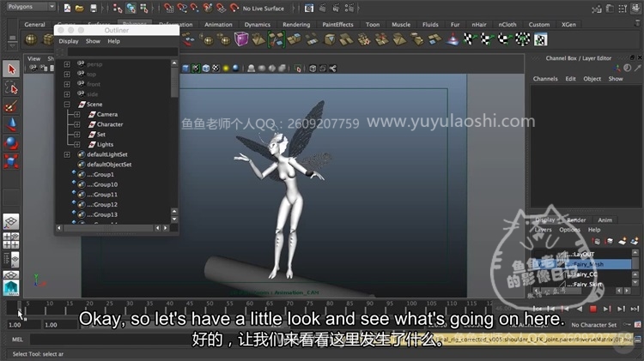Screen dimensions: 644x361
Task: Open the Dynamics shelf tab
Action: [257, 25]
